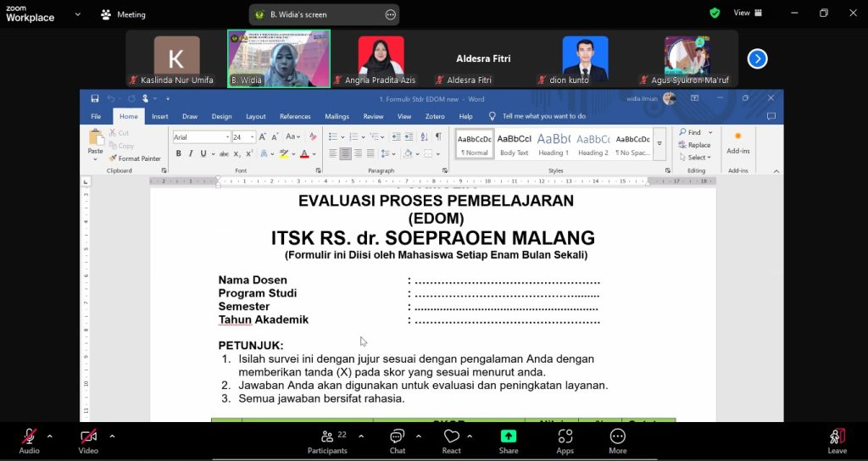Open font name Arial dropdown
The width and height of the screenshot is (868, 461).
pyautogui.click(x=227, y=137)
